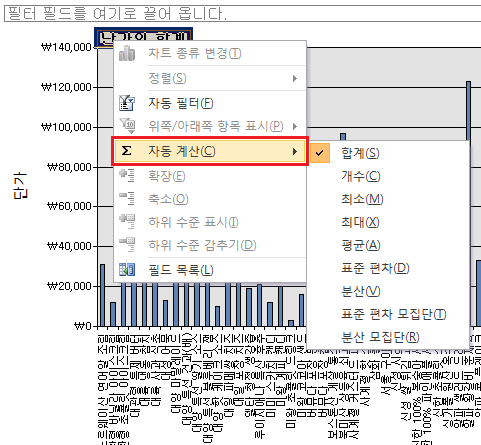Select 개수(C) calculation option

point(388,176)
